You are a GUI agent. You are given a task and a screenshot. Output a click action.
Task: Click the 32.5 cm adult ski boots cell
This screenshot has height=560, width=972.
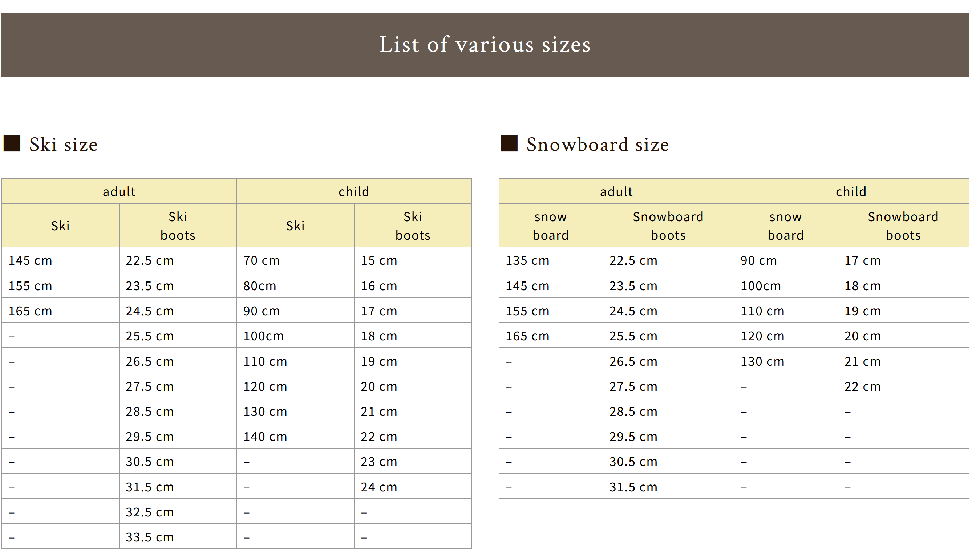(x=150, y=512)
